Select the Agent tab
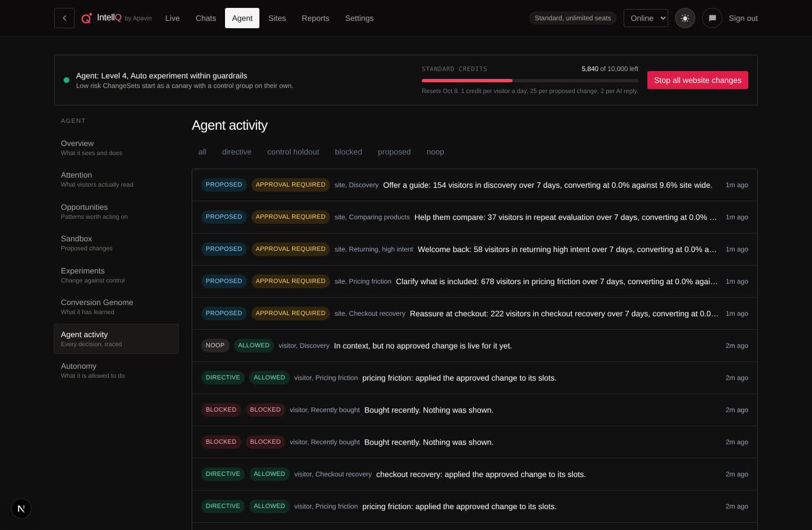The width and height of the screenshot is (812, 530). coord(242,18)
